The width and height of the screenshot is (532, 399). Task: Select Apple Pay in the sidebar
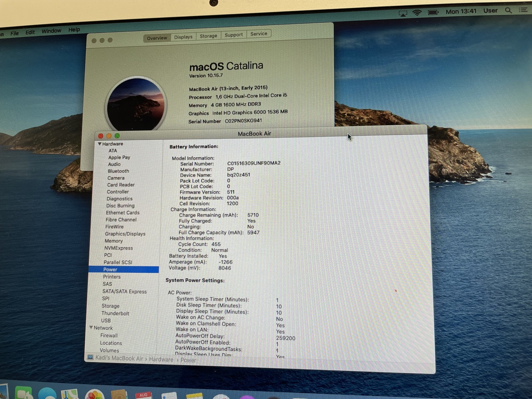119,158
